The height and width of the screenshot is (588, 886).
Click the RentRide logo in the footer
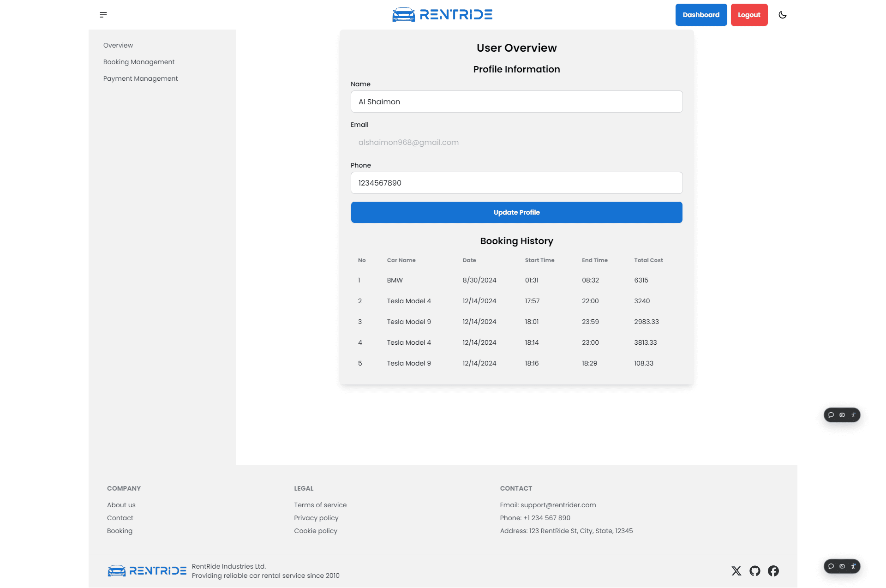147,570
